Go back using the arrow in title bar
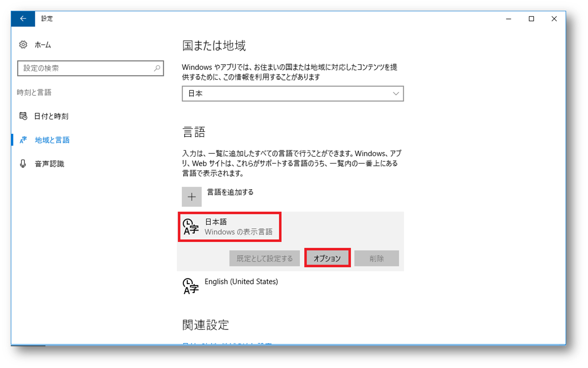This screenshot has height=368, width=588. pyautogui.click(x=23, y=19)
